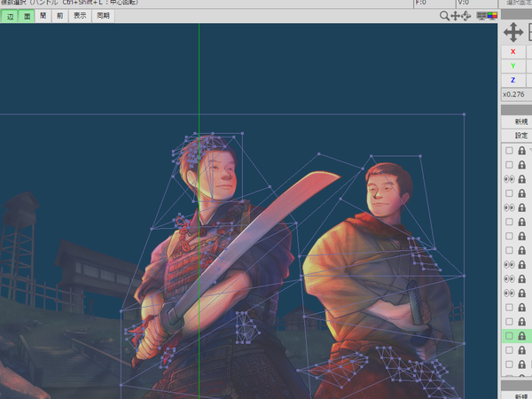Viewport: 532px width, 399px height.
Task: Toggle checkbox in the topmost layer row
Action: point(509,151)
